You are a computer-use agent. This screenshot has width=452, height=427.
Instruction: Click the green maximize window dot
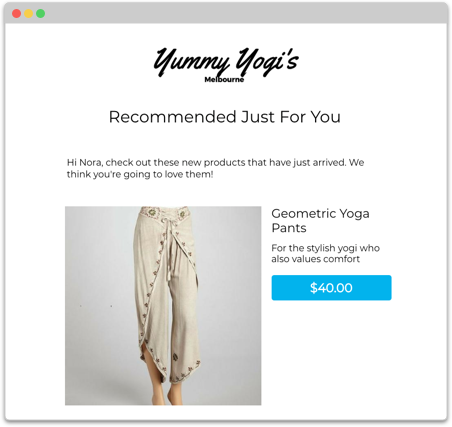coord(40,13)
